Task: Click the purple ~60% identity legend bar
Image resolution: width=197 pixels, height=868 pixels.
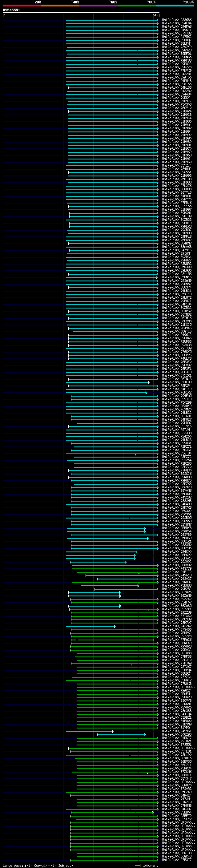Action: [x=98, y=6]
